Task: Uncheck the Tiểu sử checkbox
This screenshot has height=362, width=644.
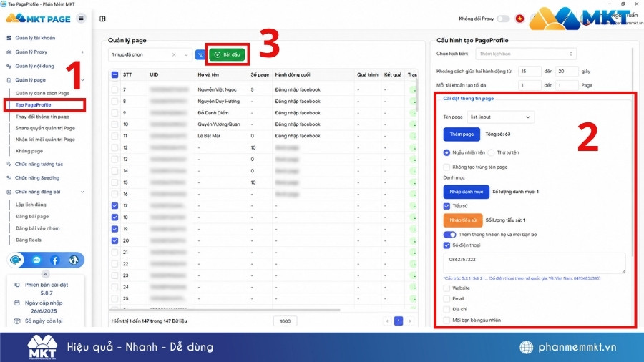Action: (x=447, y=206)
